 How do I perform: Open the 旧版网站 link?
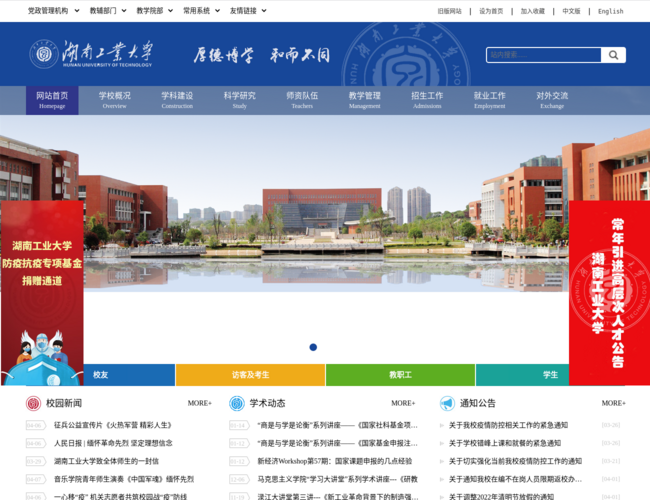[449, 11]
